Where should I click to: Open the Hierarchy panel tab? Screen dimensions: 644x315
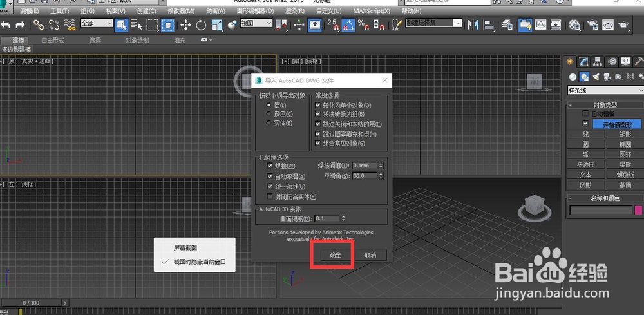tap(598, 62)
